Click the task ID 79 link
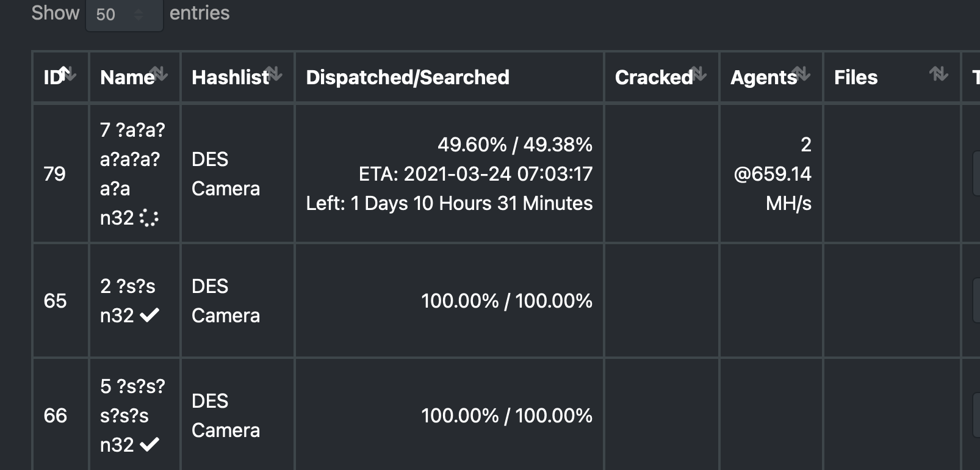The image size is (980, 470). coord(54,173)
